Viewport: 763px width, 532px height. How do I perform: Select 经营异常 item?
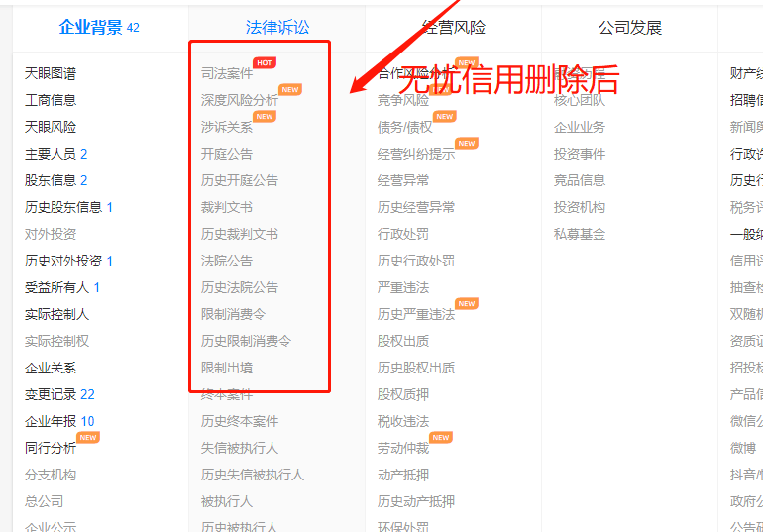(403, 181)
